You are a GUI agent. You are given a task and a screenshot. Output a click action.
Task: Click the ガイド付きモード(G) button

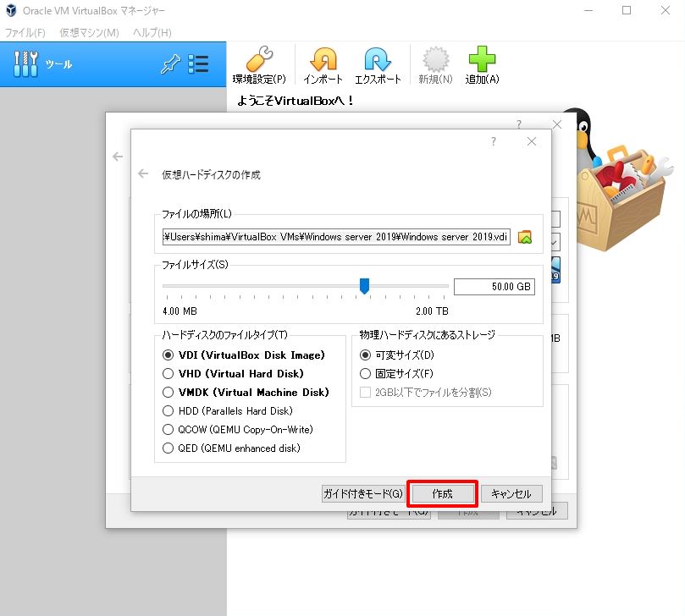click(x=362, y=494)
